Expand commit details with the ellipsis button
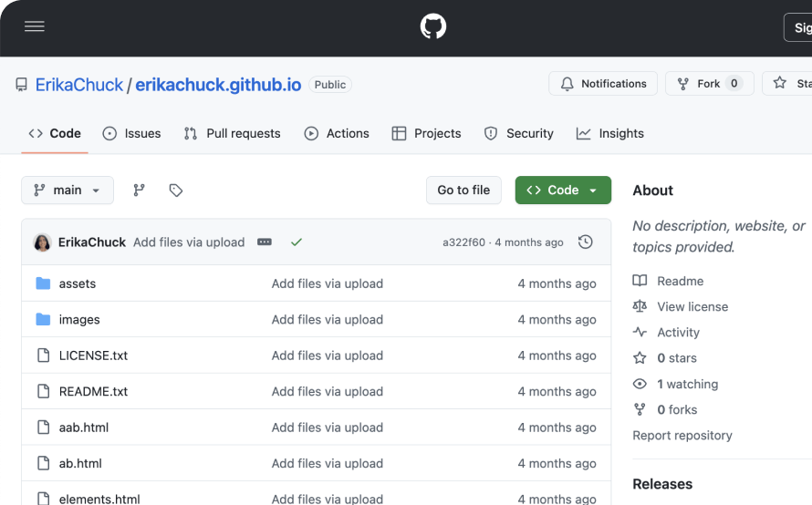 264,242
